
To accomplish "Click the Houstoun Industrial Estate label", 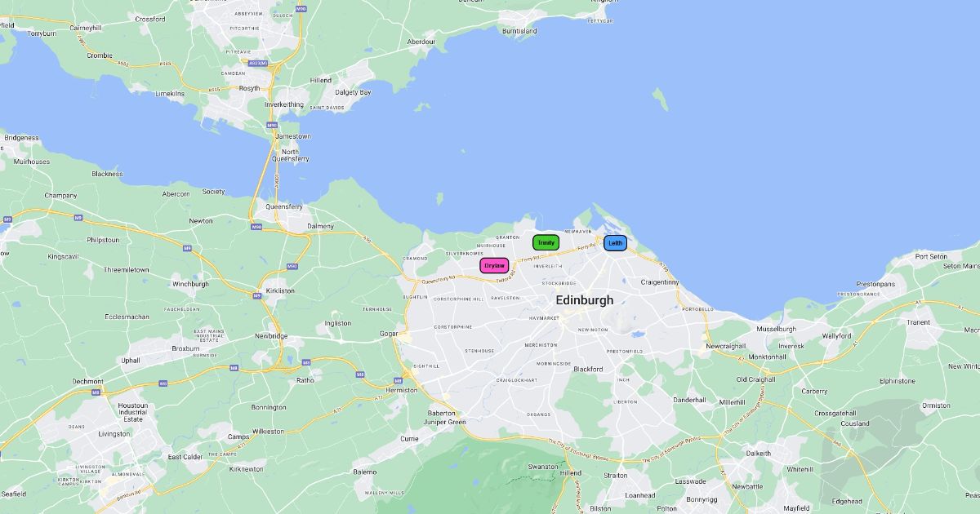I will pyautogui.click(x=131, y=412).
